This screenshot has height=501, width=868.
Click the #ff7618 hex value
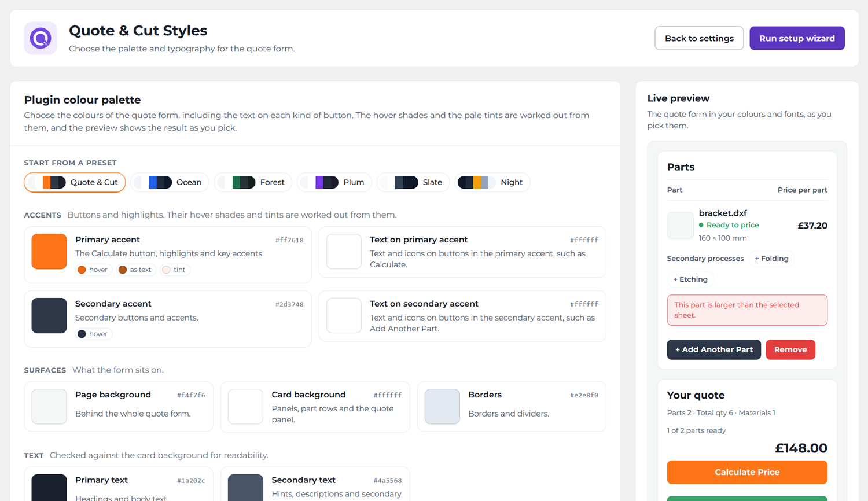(x=289, y=240)
